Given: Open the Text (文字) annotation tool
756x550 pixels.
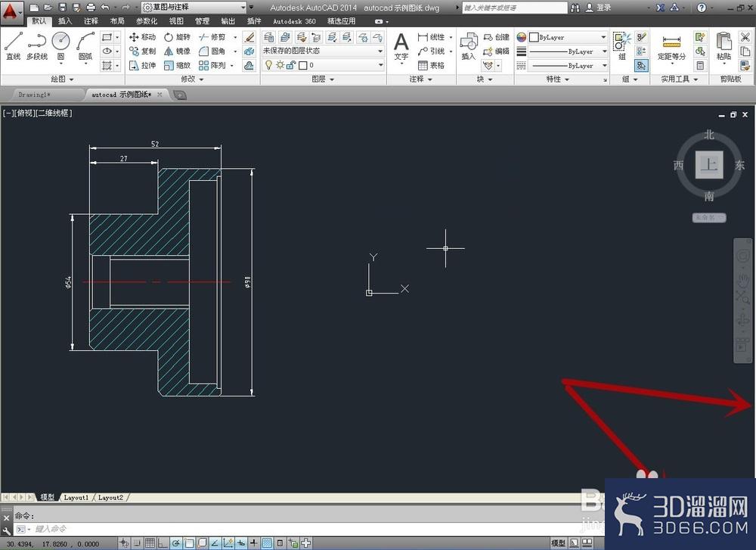Looking at the screenshot, I should point(401,47).
